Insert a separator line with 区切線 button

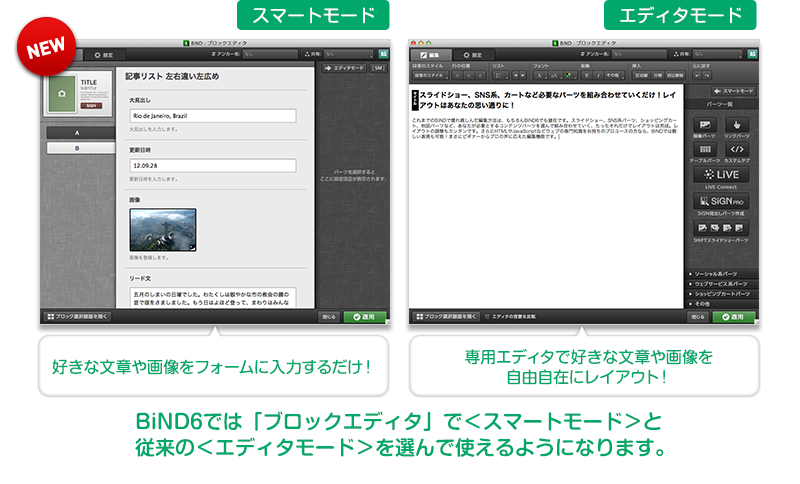(641, 75)
